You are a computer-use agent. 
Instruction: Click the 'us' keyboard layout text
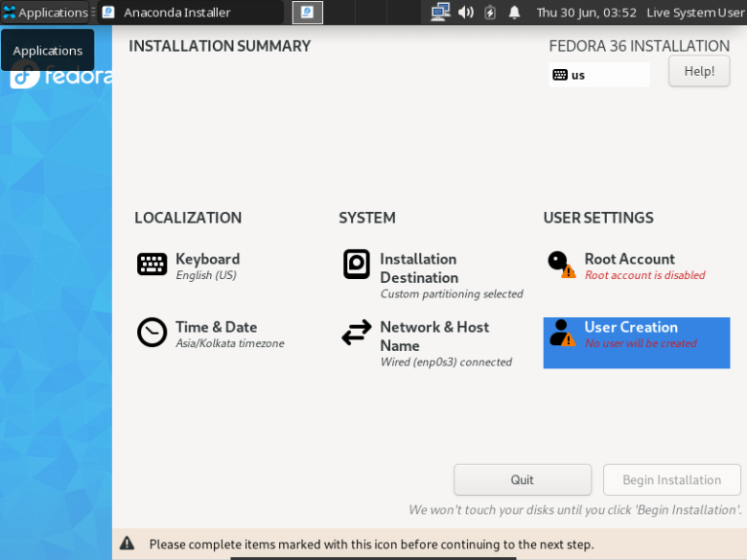pos(578,75)
